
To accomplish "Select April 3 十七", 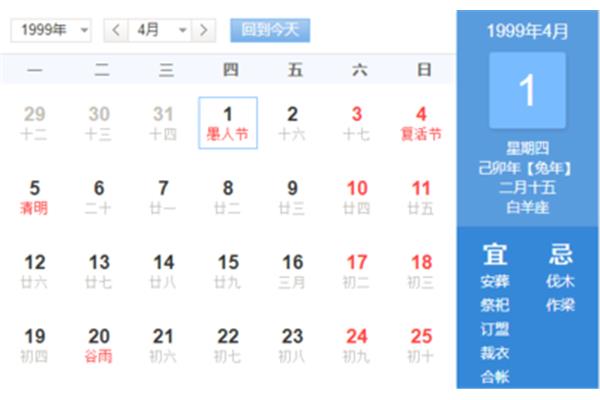I will 357,123.
